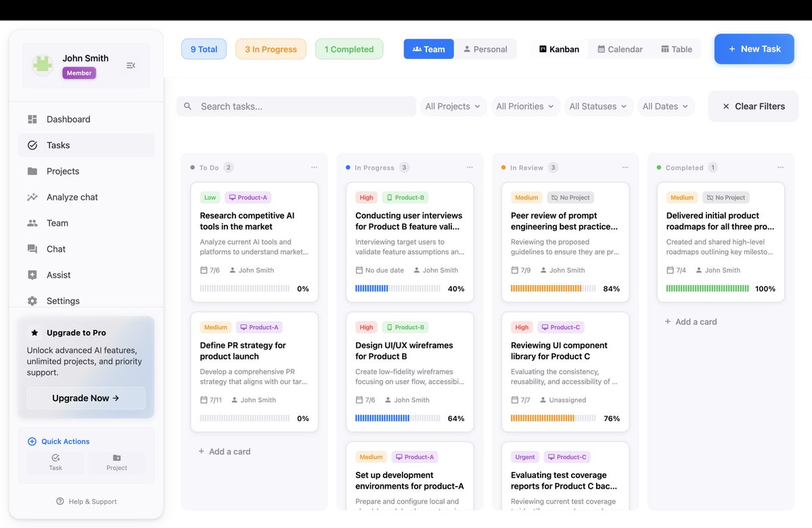Add a card to the To Do column
This screenshot has width=812, height=528.
coord(224,452)
